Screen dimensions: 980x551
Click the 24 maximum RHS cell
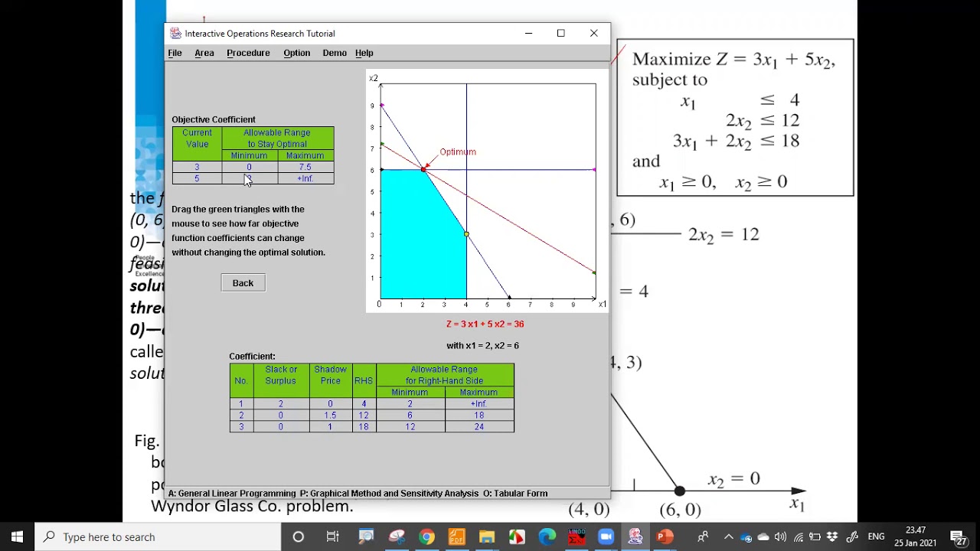479,426
